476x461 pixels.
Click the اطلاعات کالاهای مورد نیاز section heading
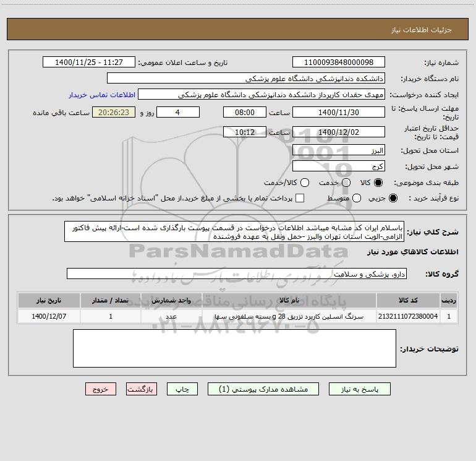[413, 252]
